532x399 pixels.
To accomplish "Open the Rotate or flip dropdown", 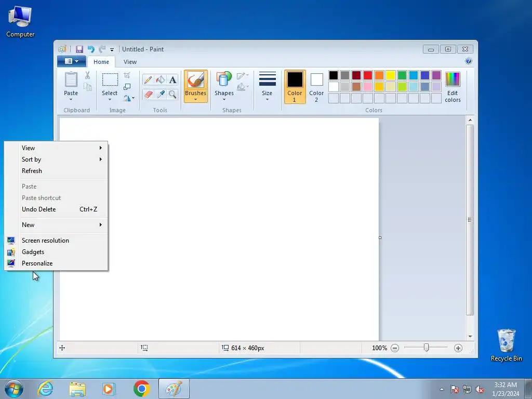I will (129, 98).
